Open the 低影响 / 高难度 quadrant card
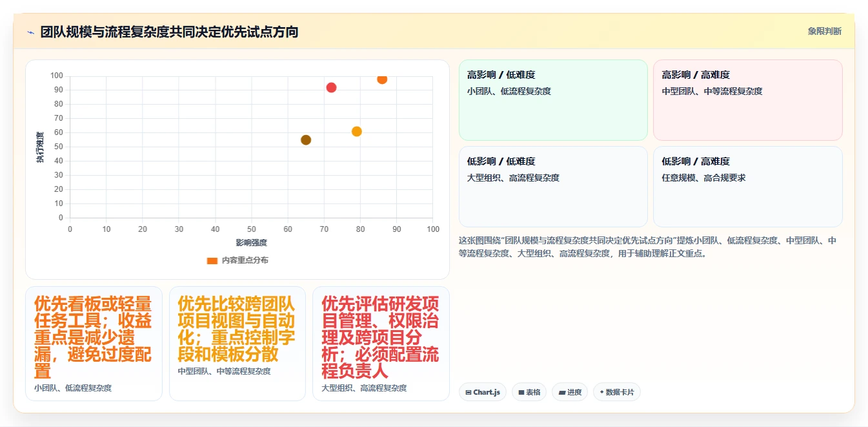Viewport: 868px width, 427px height. 747,187
